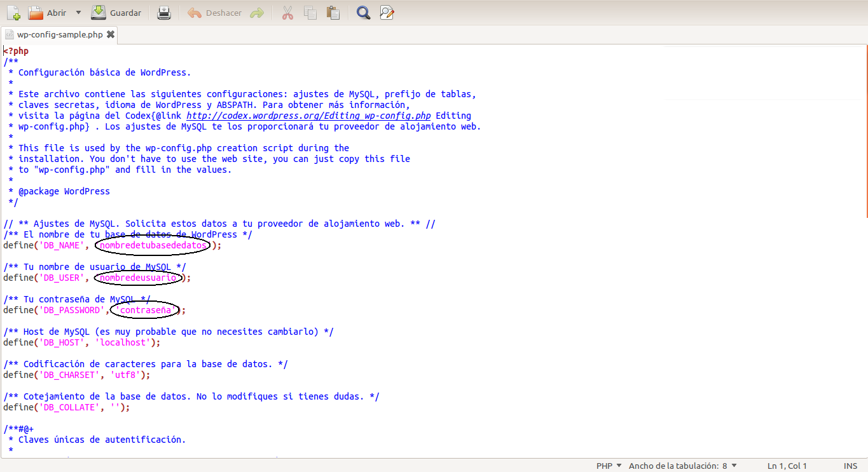Place cursor on the <?php opening tag
This screenshot has width=868, height=472.
(16, 51)
